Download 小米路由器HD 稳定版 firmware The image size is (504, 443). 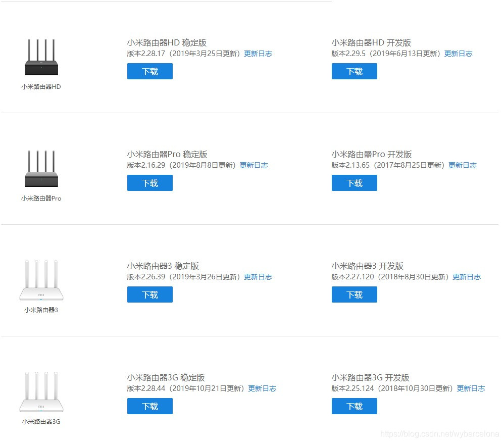[150, 71]
